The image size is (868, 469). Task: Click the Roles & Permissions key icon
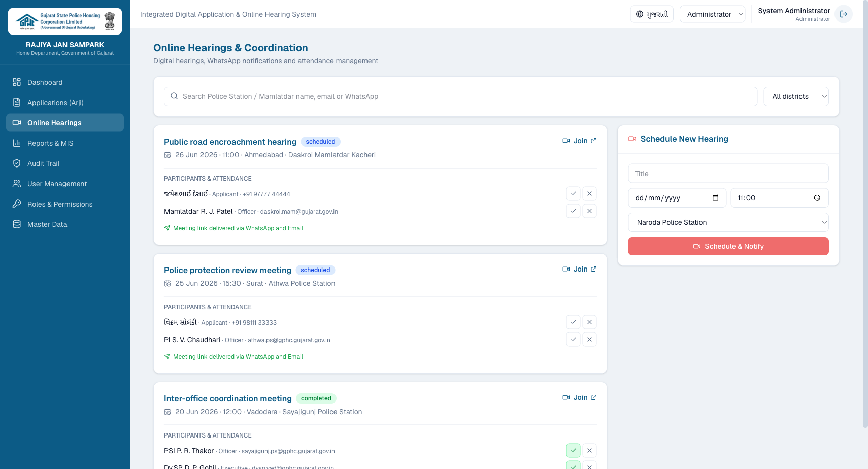coord(17,204)
